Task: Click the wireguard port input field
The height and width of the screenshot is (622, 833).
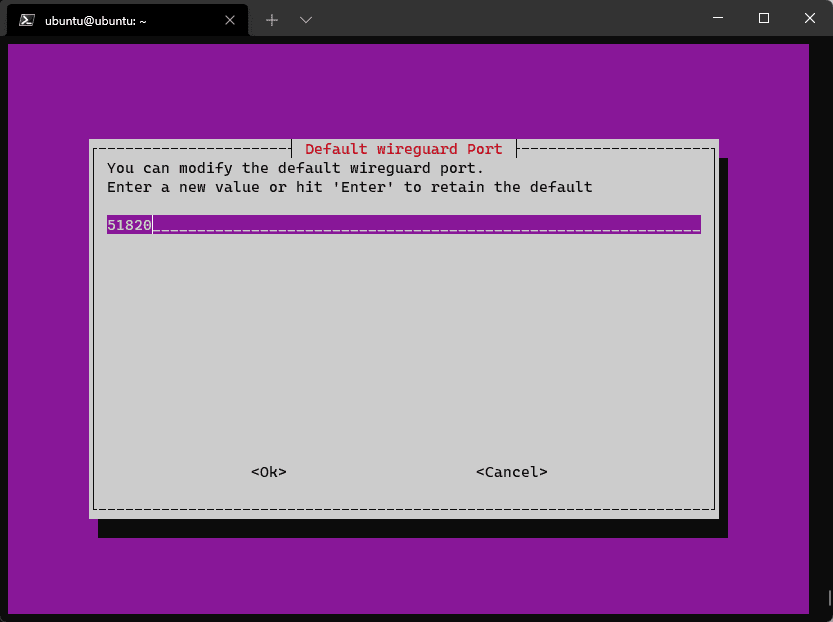Action: coord(404,225)
